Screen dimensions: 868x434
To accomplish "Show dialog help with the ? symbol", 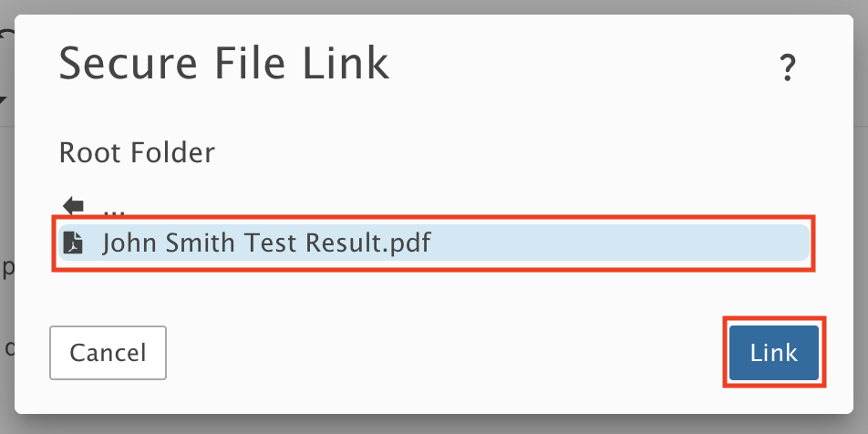I will click(x=787, y=67).
